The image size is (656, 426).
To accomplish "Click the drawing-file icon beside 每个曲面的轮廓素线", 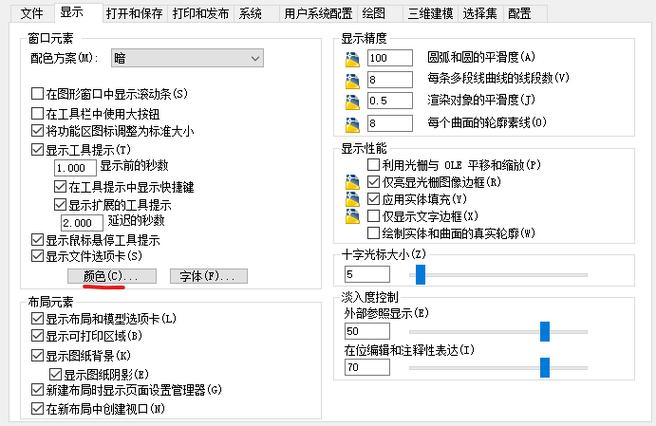I will coord(352,124).
